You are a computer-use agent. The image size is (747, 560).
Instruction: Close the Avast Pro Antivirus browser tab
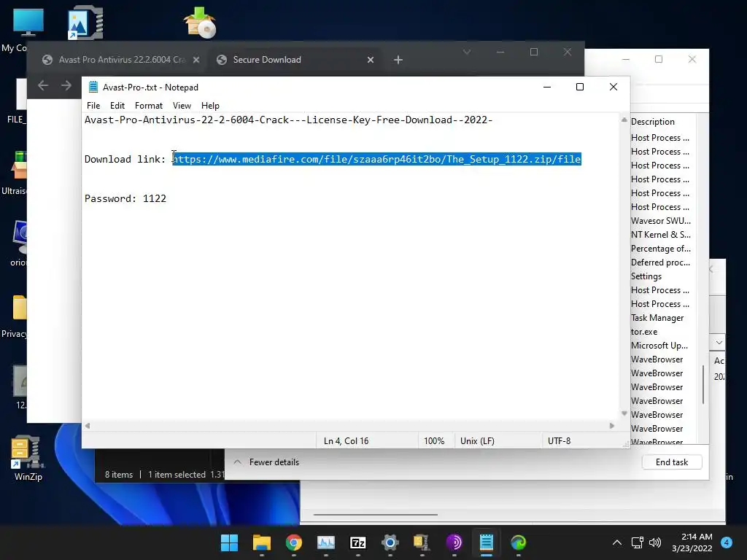[x=196, y=60]
